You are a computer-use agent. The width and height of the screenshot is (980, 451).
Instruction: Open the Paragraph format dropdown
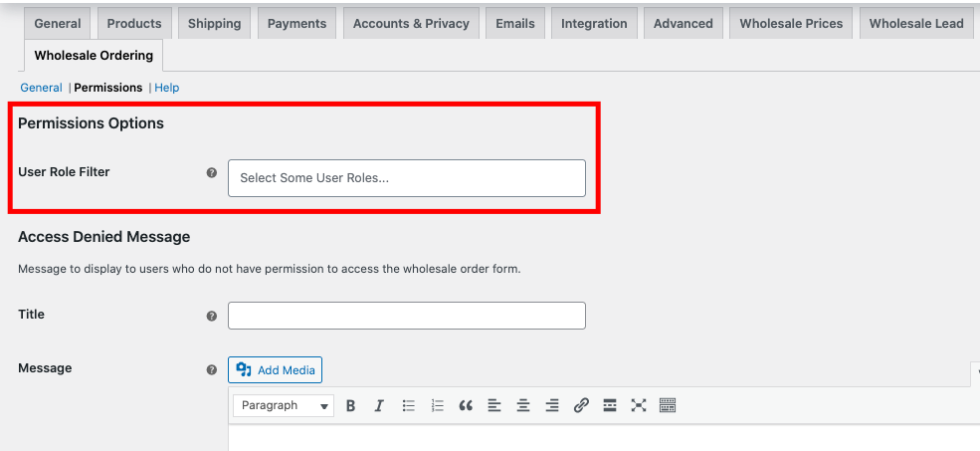[x=284, y=405]
